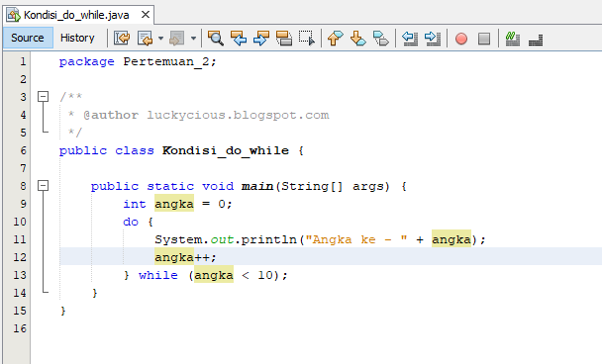Click italic 'out' field on line 11
602x364 pixels.
coord(223,239)
